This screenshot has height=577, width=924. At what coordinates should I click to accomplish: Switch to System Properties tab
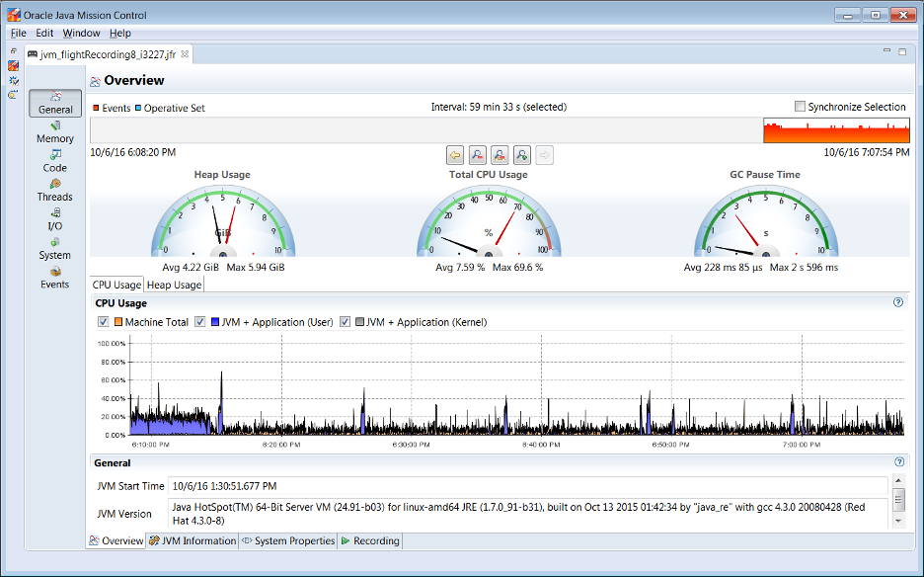coord(288,540)
